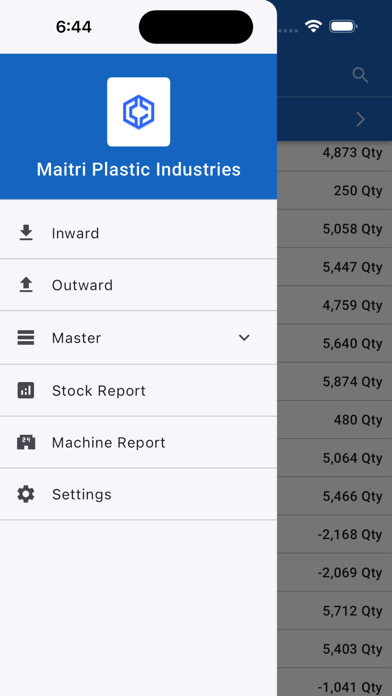Open the Outward menu item
392x696 pixels.
(x=139, y=285)
